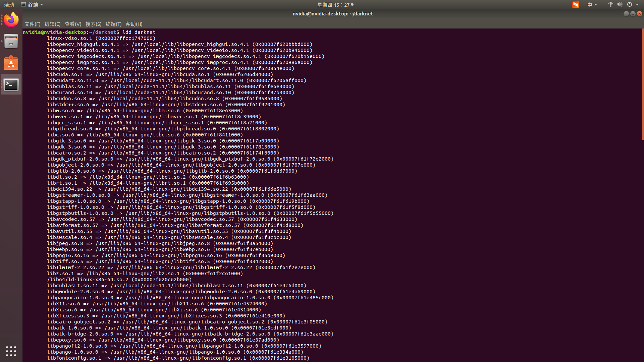
Task: Click the running Terminal icon in the dock
Action: pyautogui.click(x=11, y=84)
